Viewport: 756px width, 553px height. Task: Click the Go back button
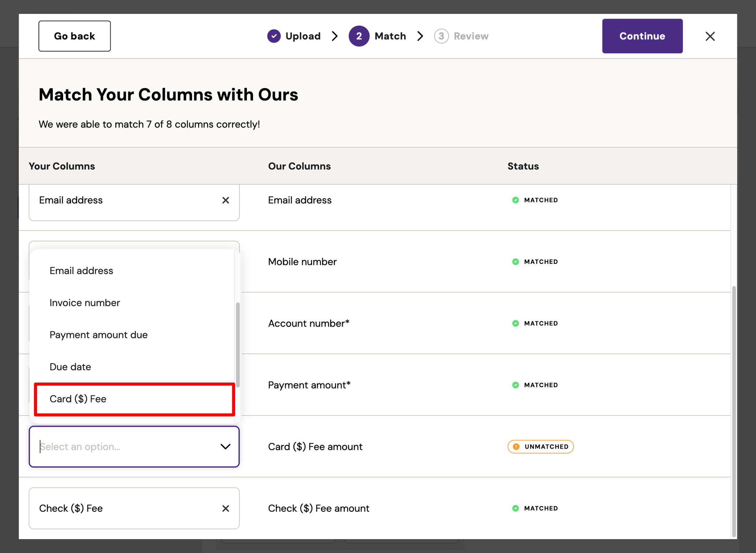coord(74,36)
